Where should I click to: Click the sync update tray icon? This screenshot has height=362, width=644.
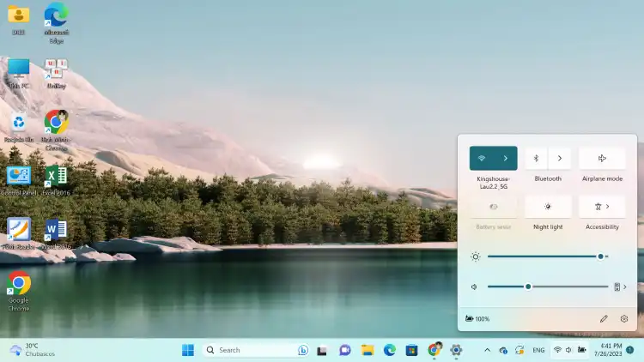pos(519,350)
